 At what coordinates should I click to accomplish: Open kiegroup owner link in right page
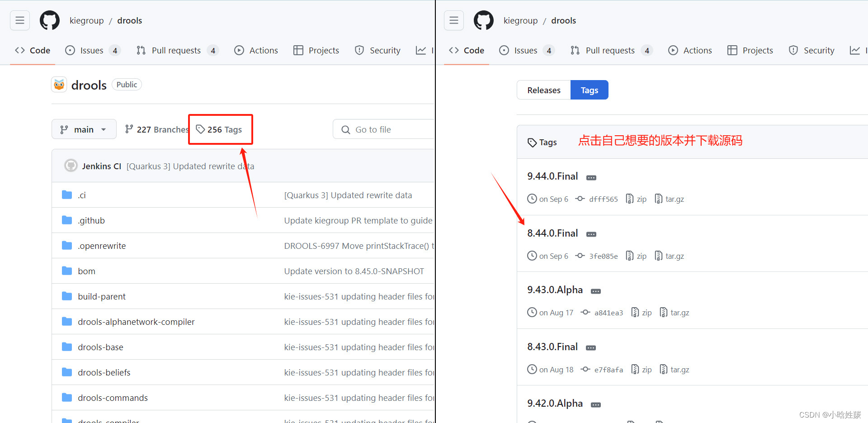pos(521,20)
